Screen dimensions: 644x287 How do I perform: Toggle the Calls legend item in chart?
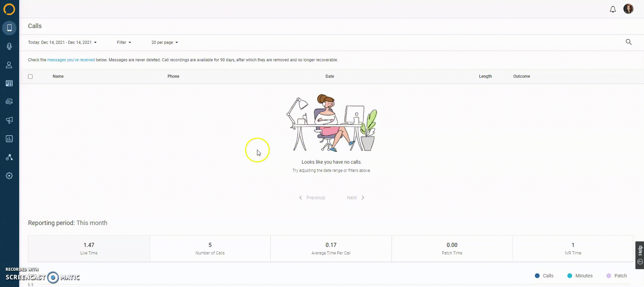[544, 276]
